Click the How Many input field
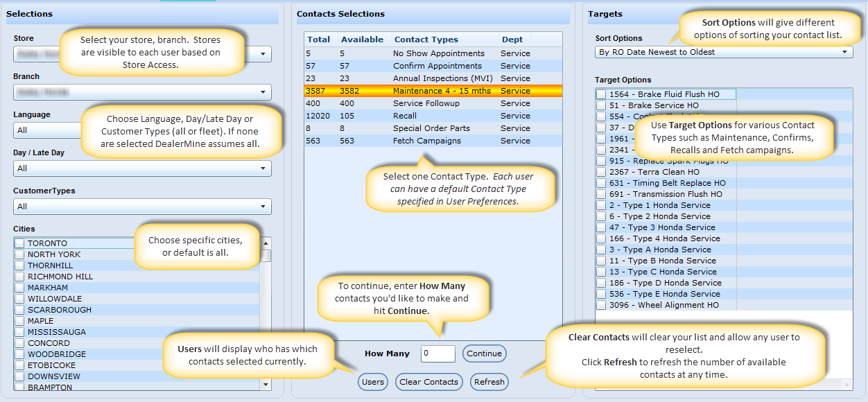The width and height of the screenshot is (868, 402). (x=437, y=353)
